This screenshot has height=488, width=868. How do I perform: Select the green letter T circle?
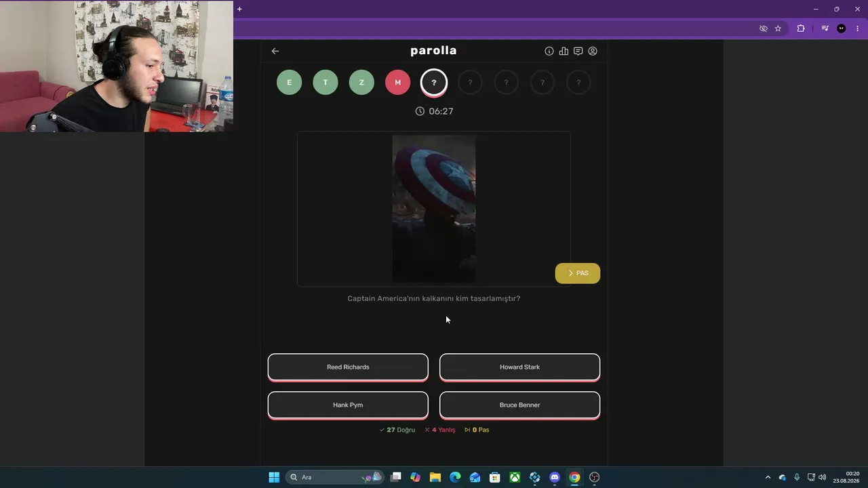pos(325,83)
